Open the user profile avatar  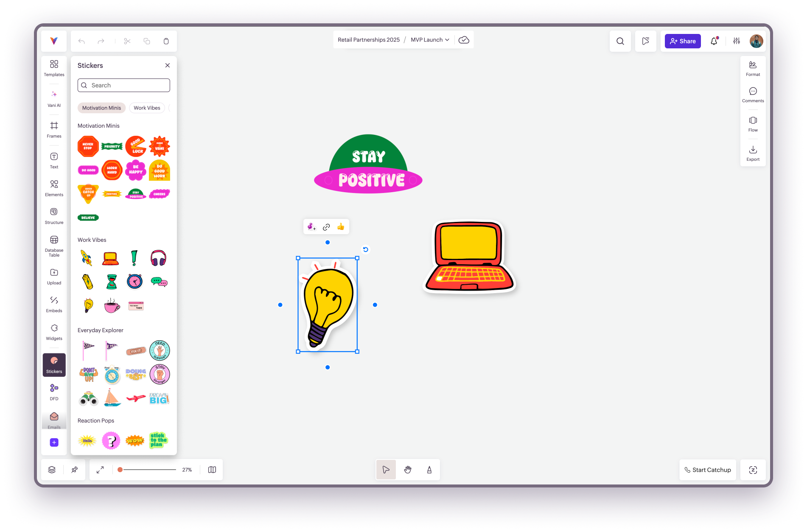coord(757,41)
